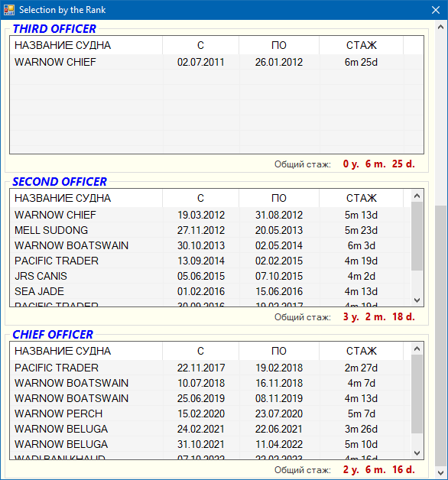Select WARNOW BELUGA row dated 24.02.2021

tap(210, 429)
